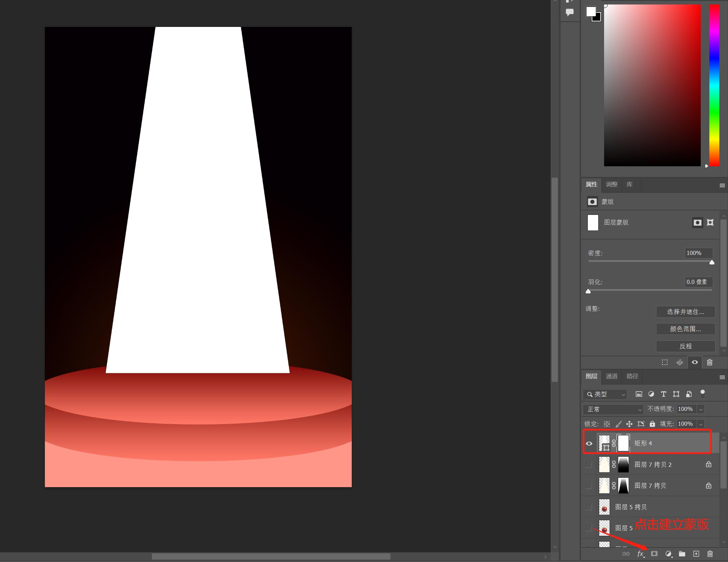Click the new group folder icon
This screenshot has width=728, height=562.
[x=682, y=554]
